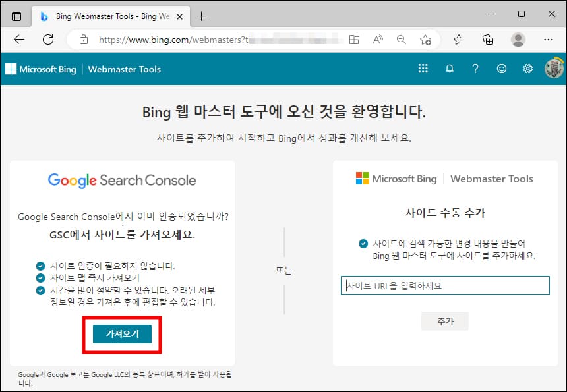567x392 pixels.
Task: Click the account profile avatar
Action: click(552, 69)
